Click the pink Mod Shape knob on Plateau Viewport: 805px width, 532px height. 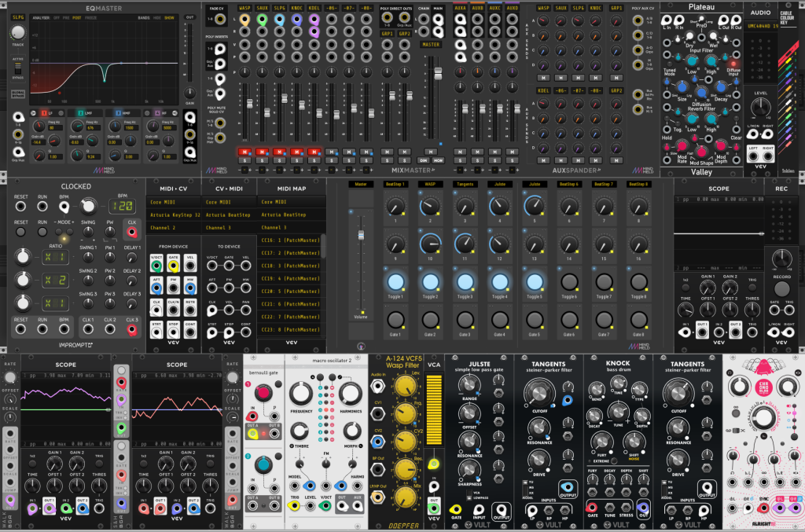pos(701,152)
